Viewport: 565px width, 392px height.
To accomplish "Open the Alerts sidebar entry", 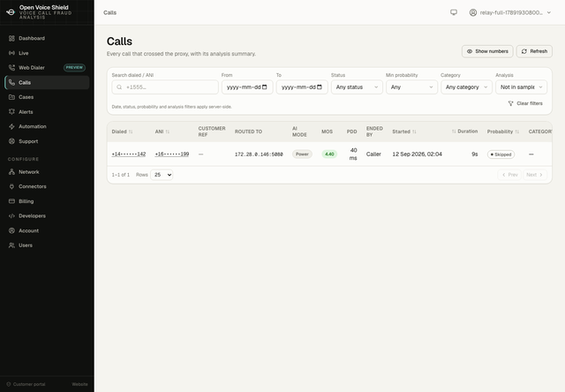I will (47, 112).
